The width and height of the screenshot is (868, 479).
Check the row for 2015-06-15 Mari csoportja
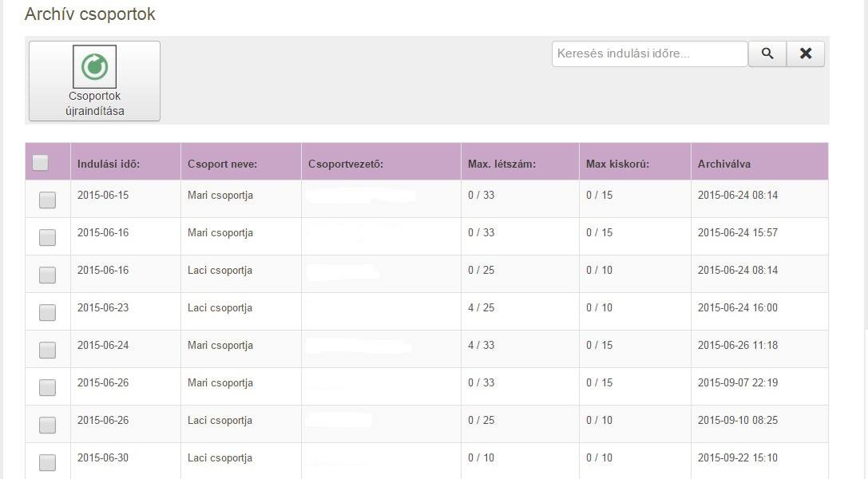47,200
